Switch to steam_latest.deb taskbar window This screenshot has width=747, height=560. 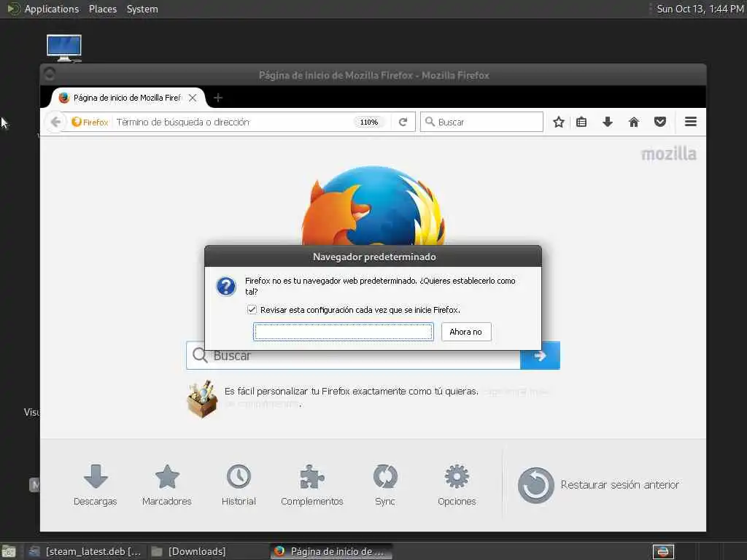[86, 551]
